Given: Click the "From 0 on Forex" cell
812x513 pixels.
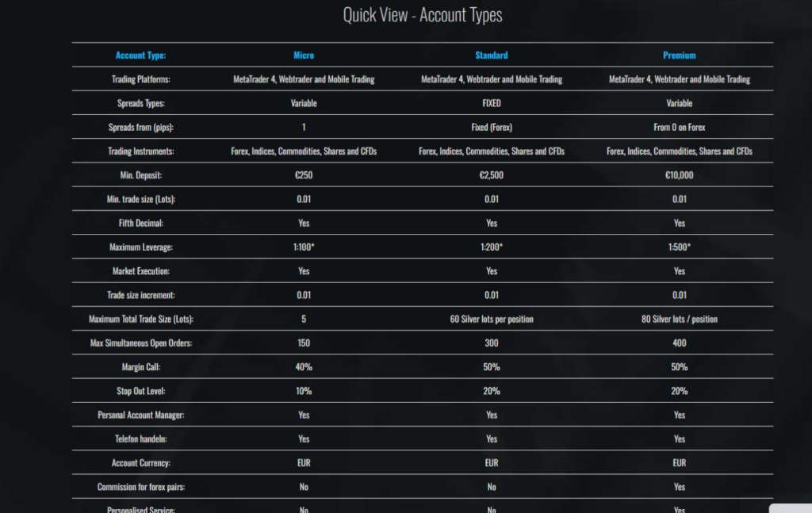Looking at the screenshot, I should [x=680, y=128].
